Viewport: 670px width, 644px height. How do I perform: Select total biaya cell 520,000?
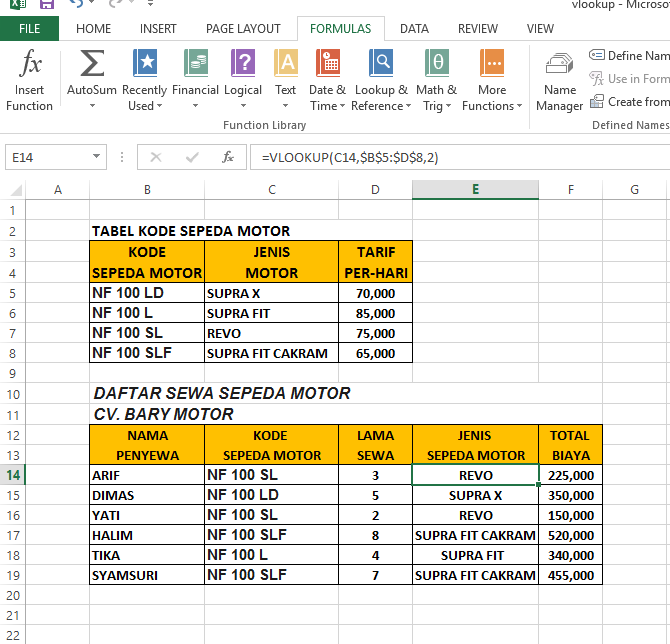(x=570, y=535)
